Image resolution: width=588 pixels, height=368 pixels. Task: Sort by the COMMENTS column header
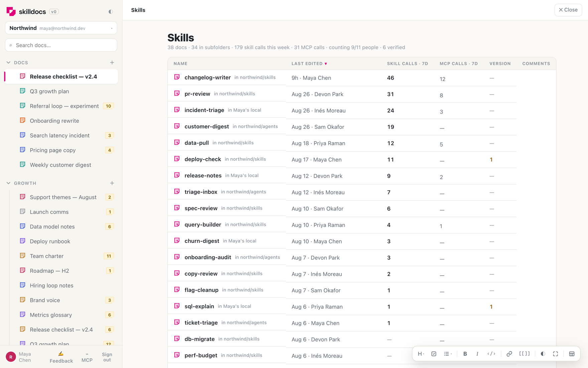coord(536,64)
